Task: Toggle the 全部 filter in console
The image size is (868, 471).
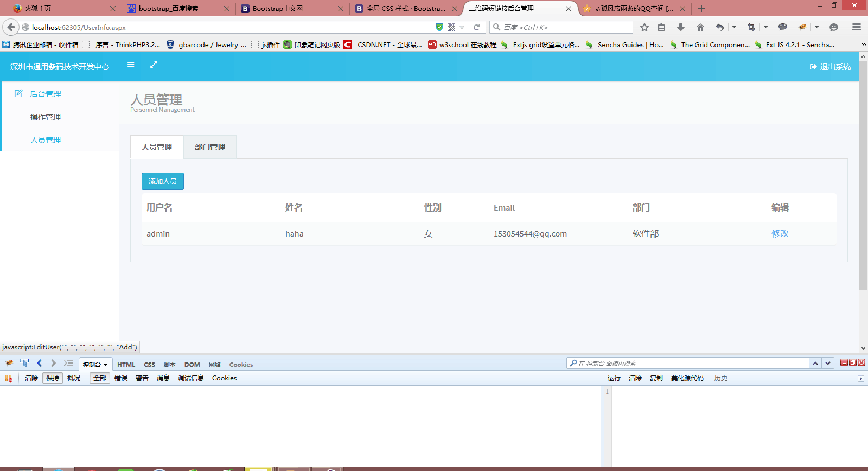Action: pyautogui.click(x=100, y=378)
